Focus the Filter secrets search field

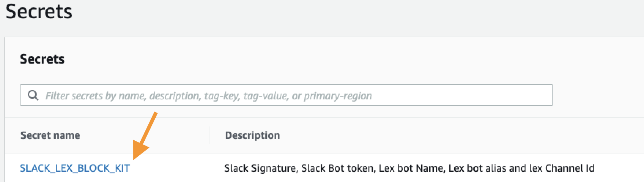[286, 95]
